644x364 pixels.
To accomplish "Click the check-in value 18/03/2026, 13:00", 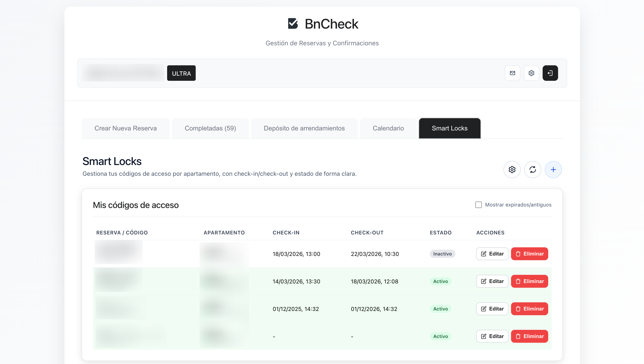I will (296, 254).
